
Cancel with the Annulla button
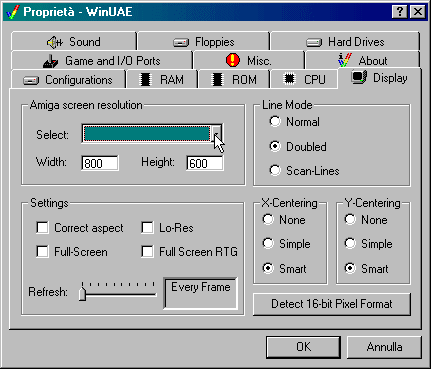384,347
